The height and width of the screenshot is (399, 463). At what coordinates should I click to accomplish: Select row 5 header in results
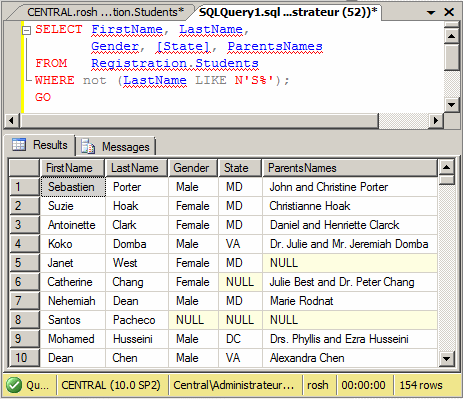24,263
